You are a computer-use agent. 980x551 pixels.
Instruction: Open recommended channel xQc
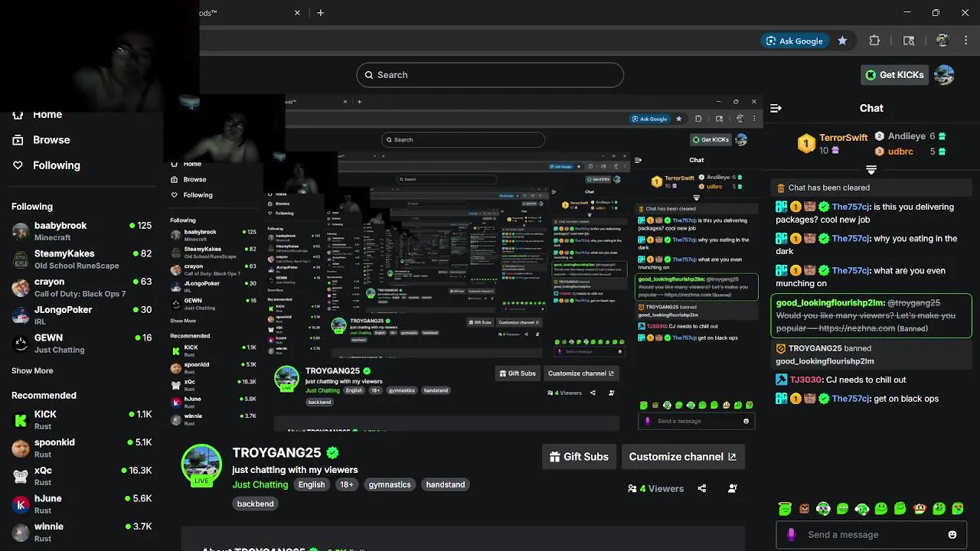click(81, 476)
